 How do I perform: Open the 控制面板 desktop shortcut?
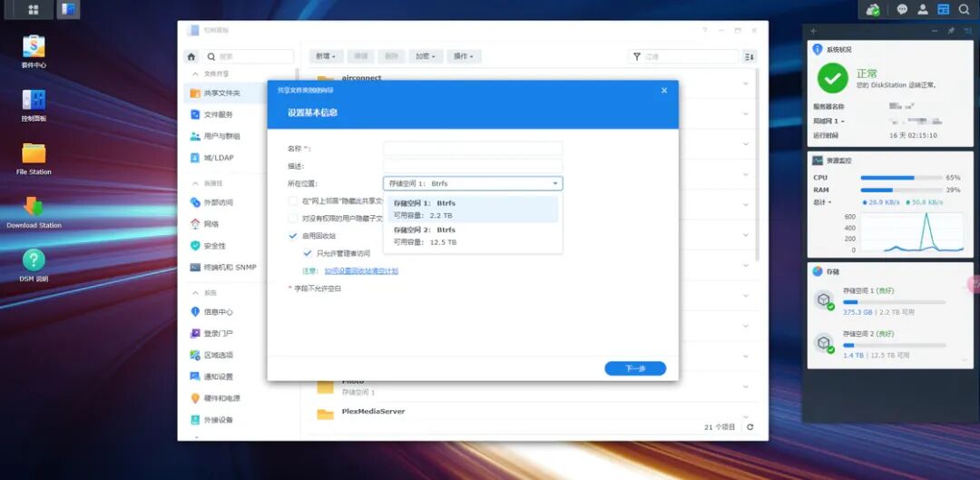point(34,105)
